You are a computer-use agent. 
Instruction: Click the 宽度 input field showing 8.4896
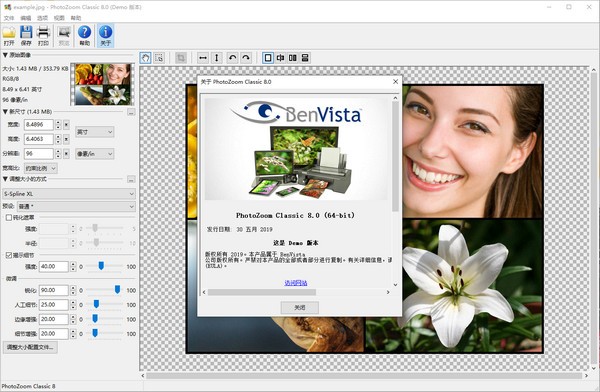[x=39, y=125]
